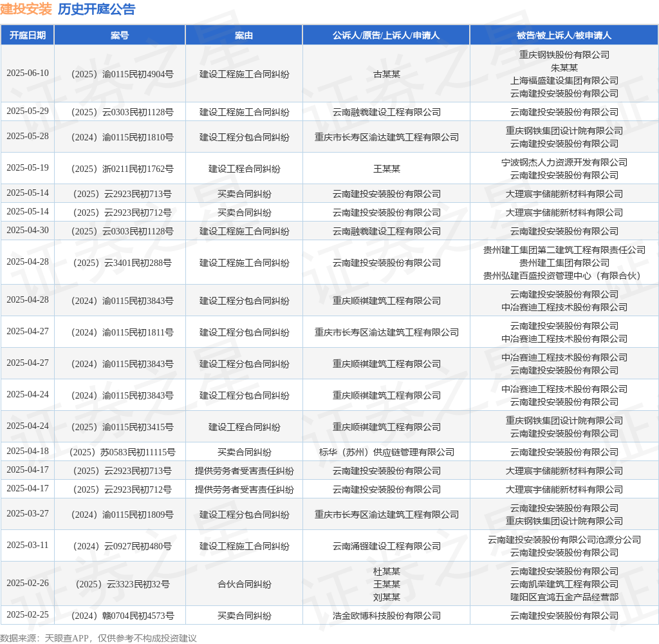The width and height of the screenshot is (659, 644).
Task: Select case number (2025)苏0583民初11115号
Action: pyautogui.click(x=122, y=452)
